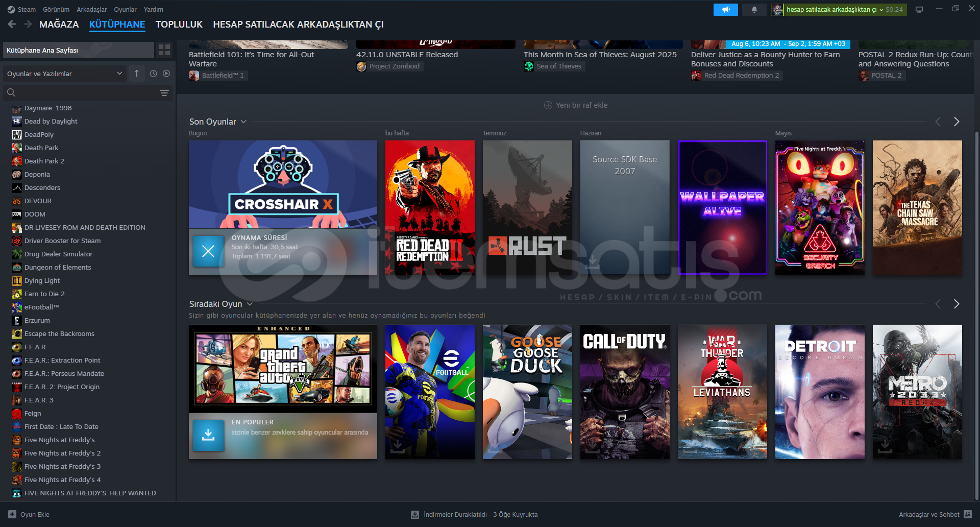The width and height of the screenshot is (980, 527).
Task: Open advanced filter options icon
Action: 164,93
